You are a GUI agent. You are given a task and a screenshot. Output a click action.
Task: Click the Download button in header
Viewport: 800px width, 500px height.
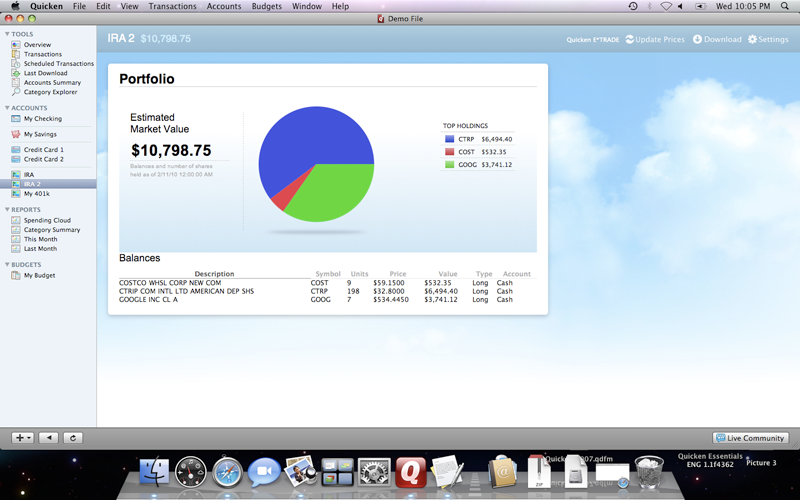pyautogui.click(x=717, y=39)
